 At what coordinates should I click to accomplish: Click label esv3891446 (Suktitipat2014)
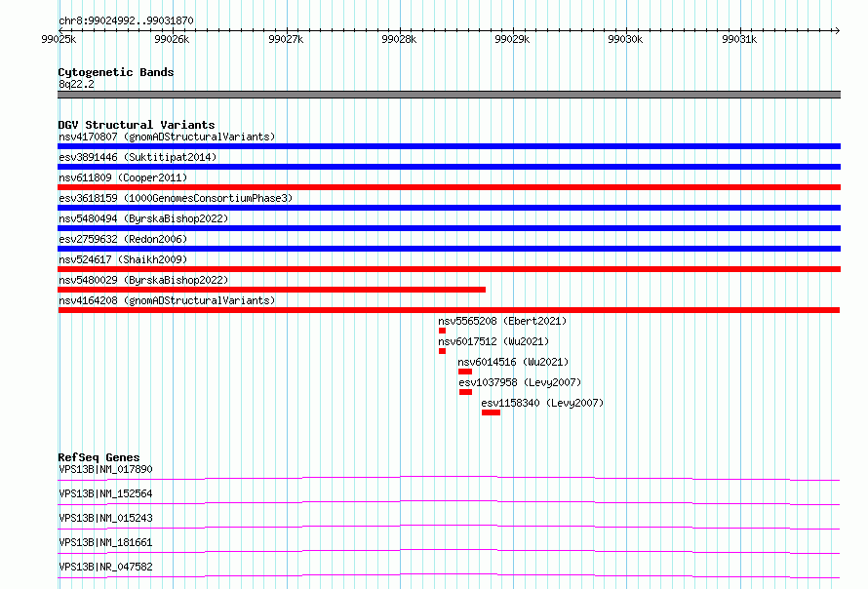[x=138, y=157]
